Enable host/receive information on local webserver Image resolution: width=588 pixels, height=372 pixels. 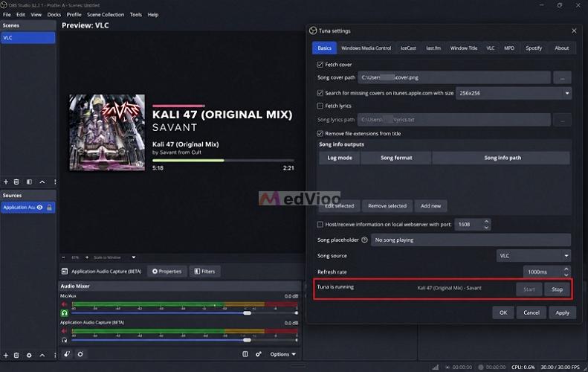tap(320, 225)
